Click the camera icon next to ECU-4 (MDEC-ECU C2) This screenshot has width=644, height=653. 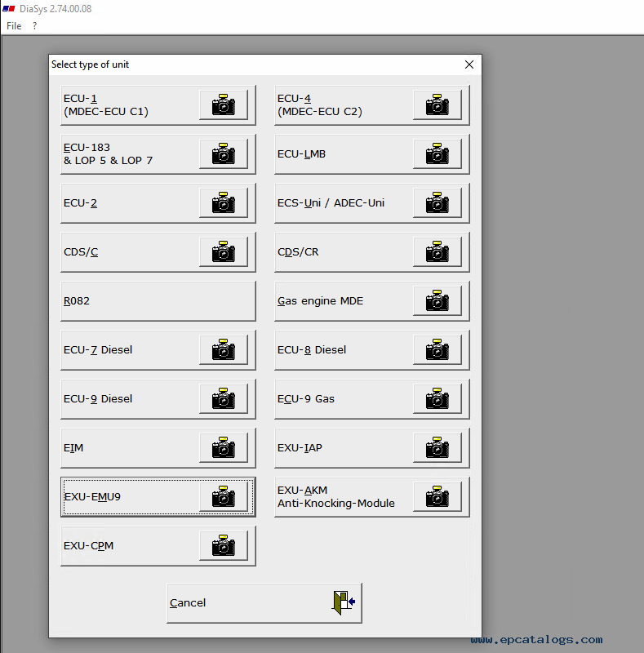437,105
